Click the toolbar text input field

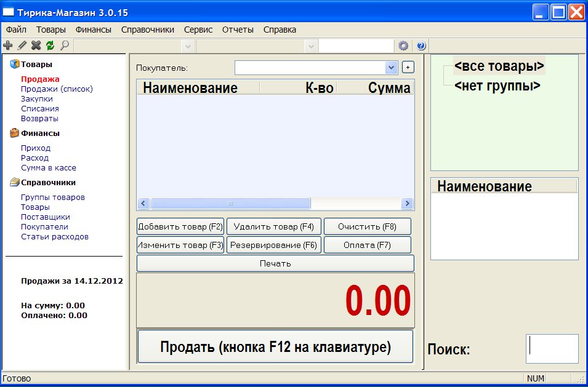(x=356, y=46)
